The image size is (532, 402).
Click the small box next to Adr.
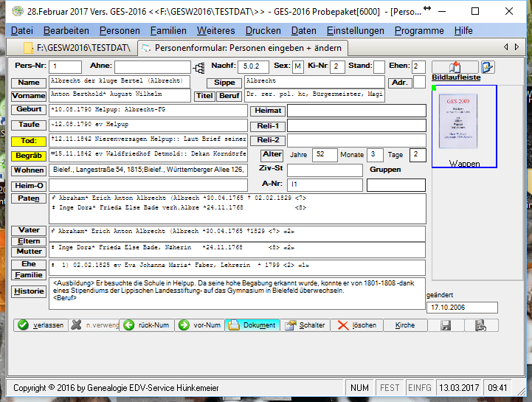(x=419, y=83)
